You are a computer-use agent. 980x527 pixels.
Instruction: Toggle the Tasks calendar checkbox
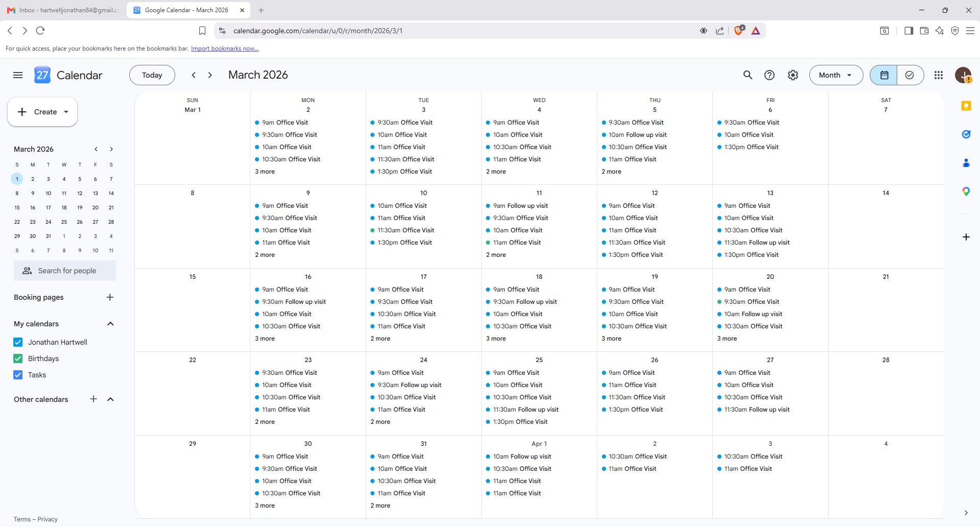coord(18,375)
